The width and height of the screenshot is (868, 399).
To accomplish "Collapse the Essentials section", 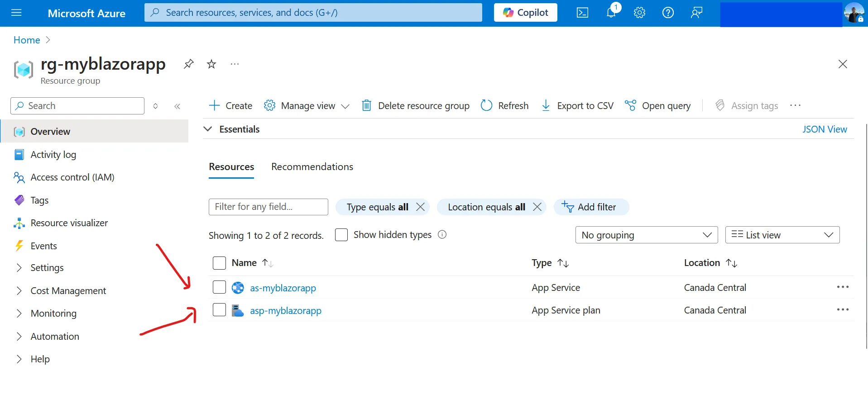I will (208, 129).
